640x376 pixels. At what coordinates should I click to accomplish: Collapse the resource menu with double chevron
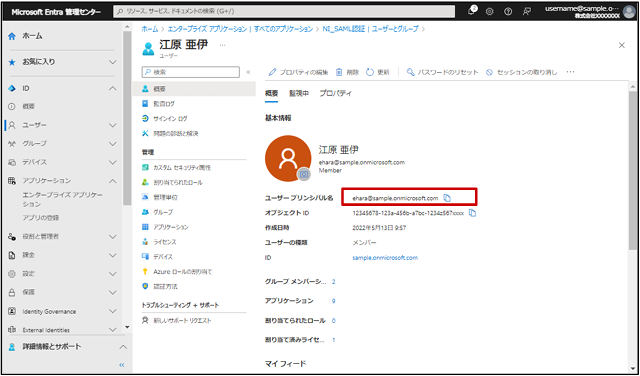(248, 72)
